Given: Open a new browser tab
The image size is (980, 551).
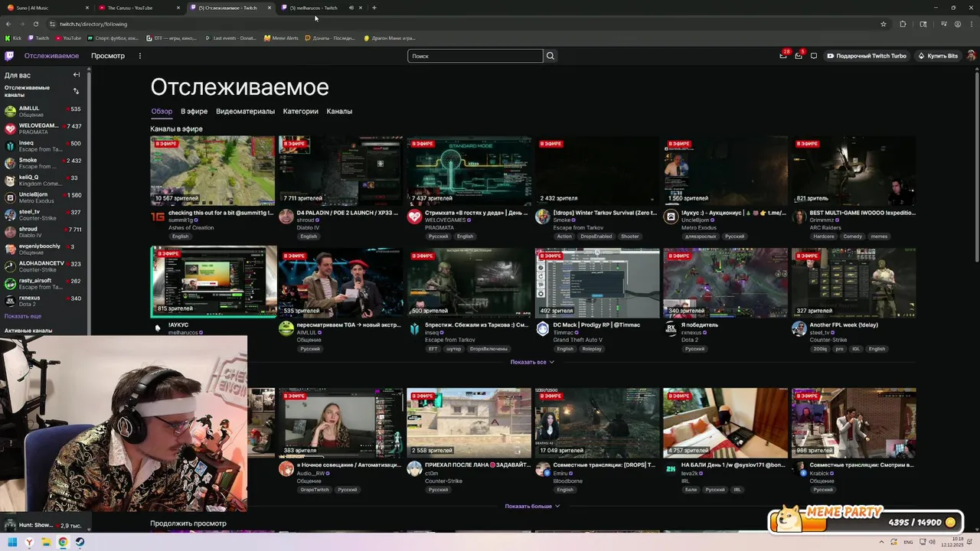Looking at the screenshot, I should [x=374, y=8].
